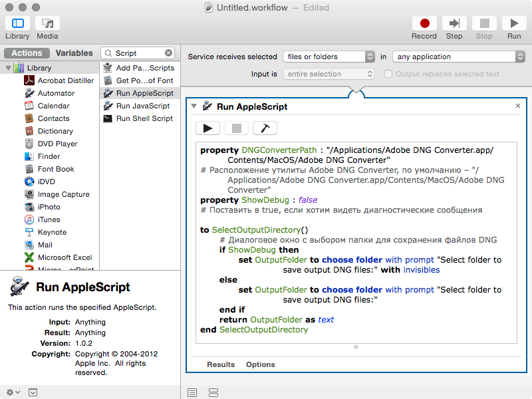
Task: Choose the Run Shell Script action
Action: tap(140, 118)
